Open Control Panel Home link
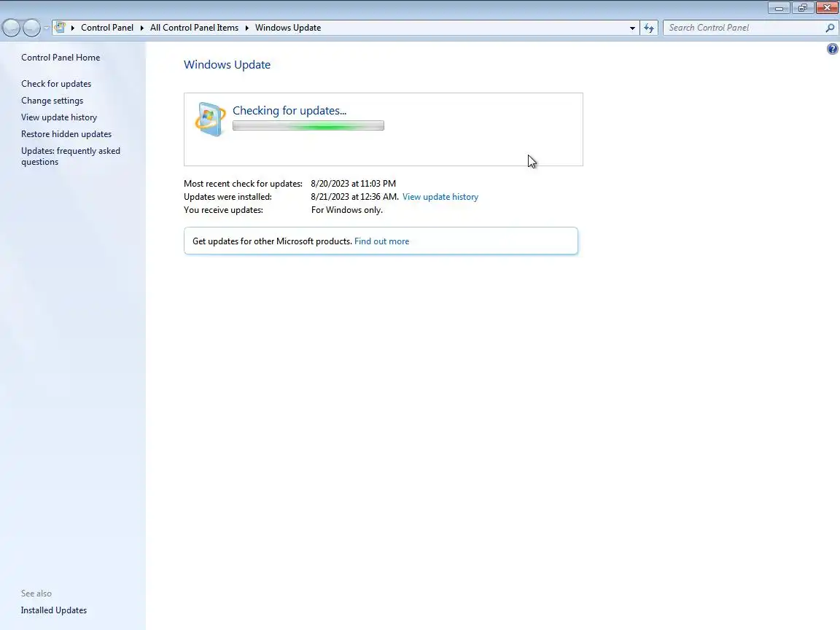 tap(61, 58)
